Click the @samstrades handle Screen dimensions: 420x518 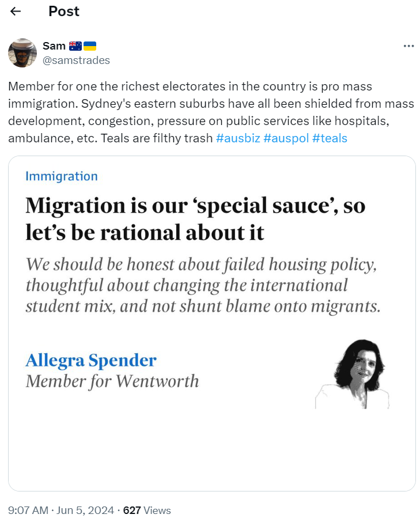point(76,60)
